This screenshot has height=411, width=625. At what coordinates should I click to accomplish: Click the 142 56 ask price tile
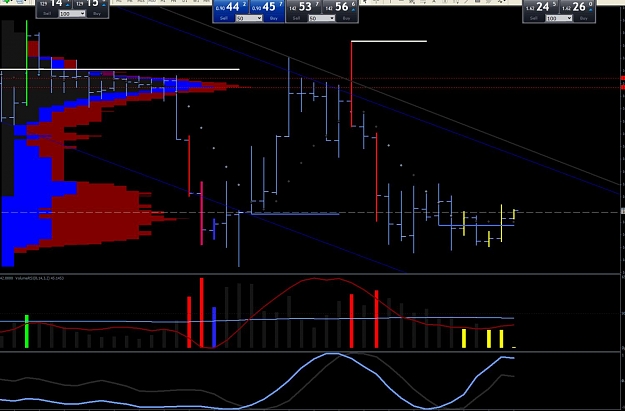coord(339,7)
